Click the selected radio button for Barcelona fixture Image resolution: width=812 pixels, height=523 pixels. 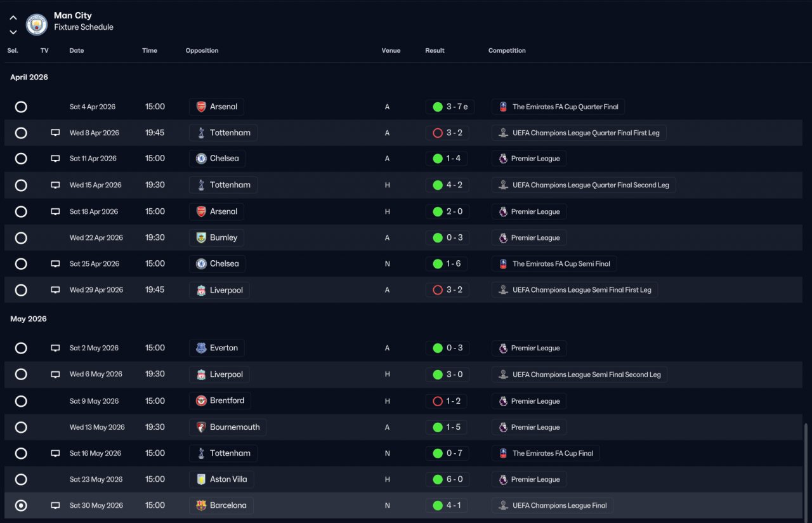click(x=21, y=506)
